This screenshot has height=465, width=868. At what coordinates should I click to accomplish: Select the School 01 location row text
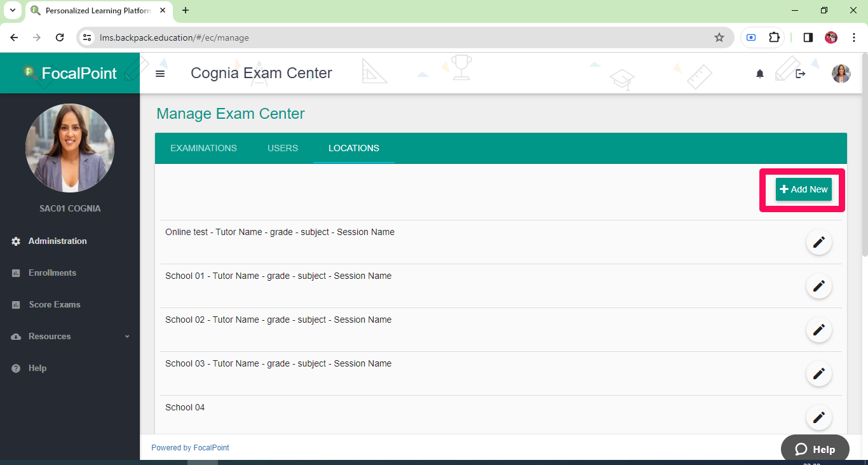278,276
